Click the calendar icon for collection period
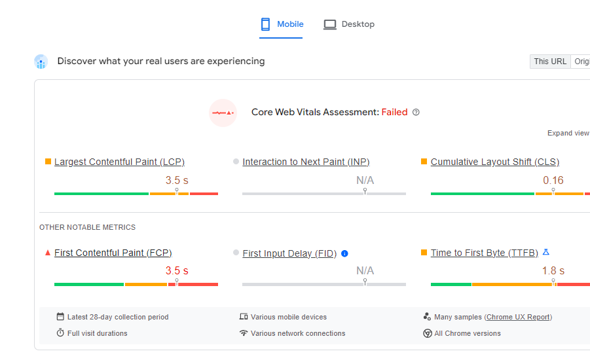 pos(60,316)
